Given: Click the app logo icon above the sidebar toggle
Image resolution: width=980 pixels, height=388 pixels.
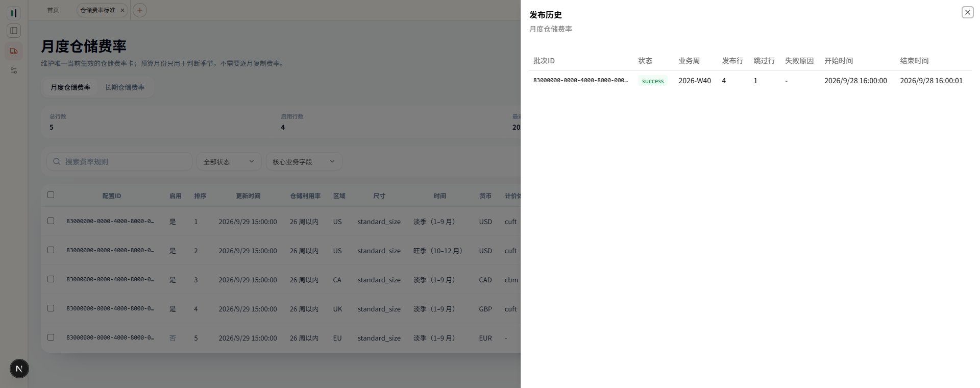Looking at the screenshot, I should (x=14, y=13).
